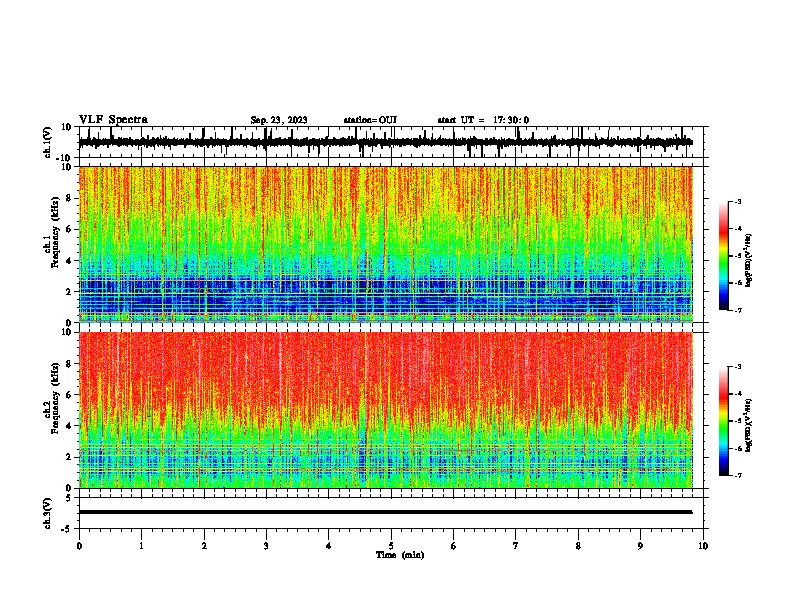792x612 pixels.
Task: Click the "-7" label on lower colorbar
Action: [738, 475]
